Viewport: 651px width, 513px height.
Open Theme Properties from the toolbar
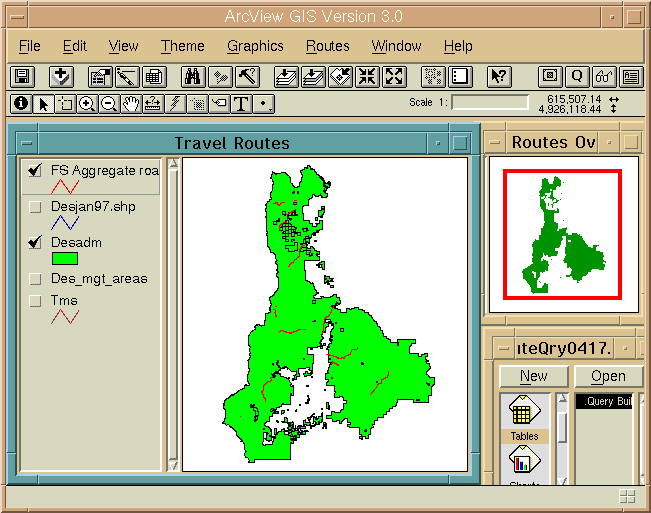coord(100,77)
